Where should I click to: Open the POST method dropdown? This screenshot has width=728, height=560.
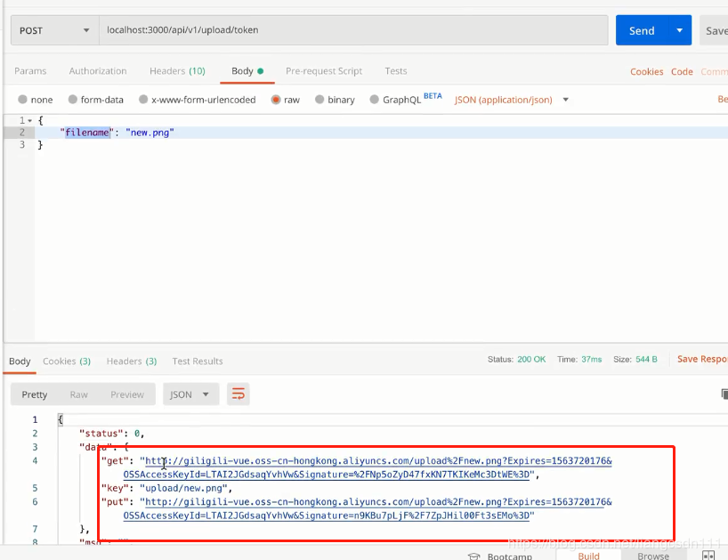(x=55, y=30)
